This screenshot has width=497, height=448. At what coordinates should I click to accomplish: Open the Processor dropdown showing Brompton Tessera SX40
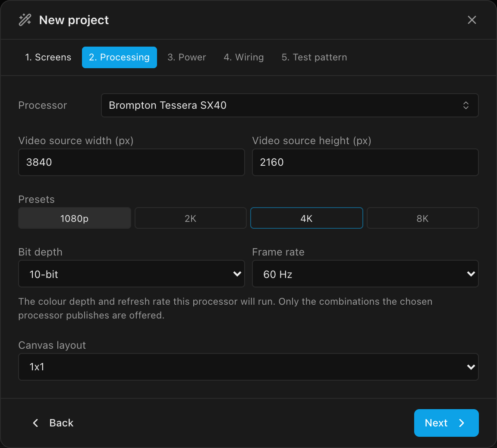click(x=290, y=105)
